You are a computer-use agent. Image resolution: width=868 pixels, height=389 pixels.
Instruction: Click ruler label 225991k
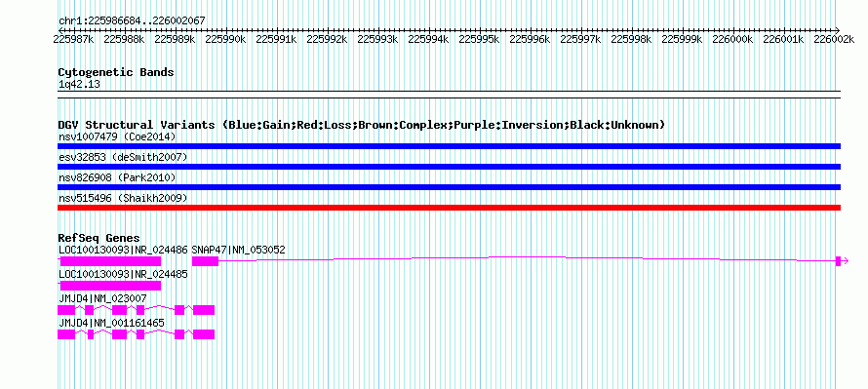[x=276, y=39]
